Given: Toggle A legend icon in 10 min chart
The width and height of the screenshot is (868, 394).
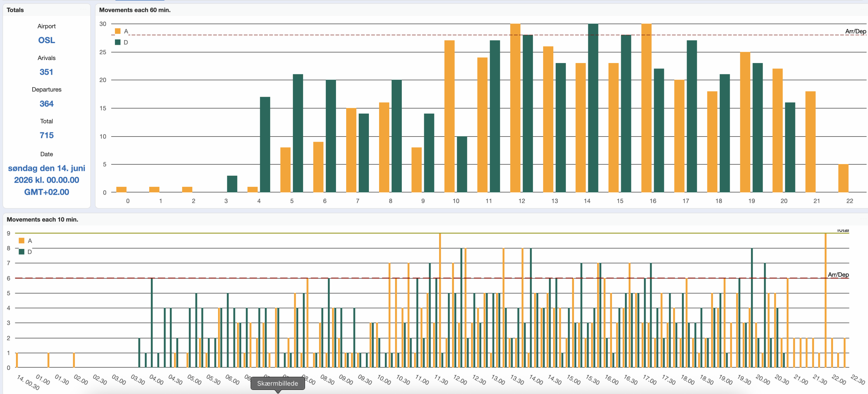Looking at the screenshot, I should coord(22,241).
